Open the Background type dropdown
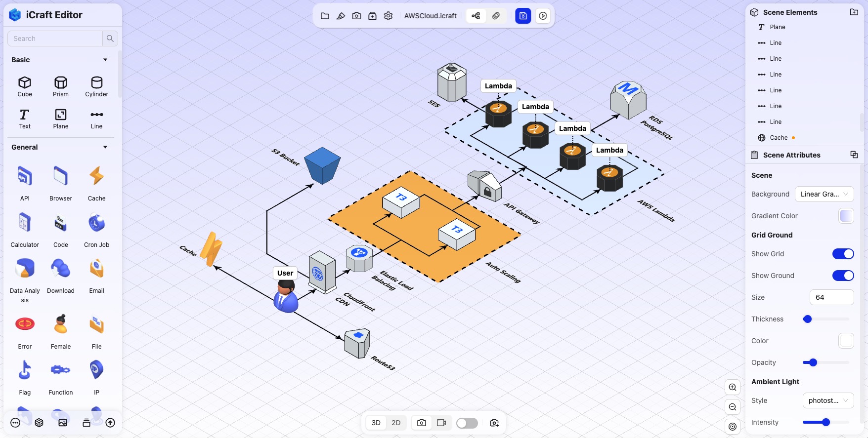Image resolution: width=868 pixels, height=438 pixels. [x=824, y=194]
